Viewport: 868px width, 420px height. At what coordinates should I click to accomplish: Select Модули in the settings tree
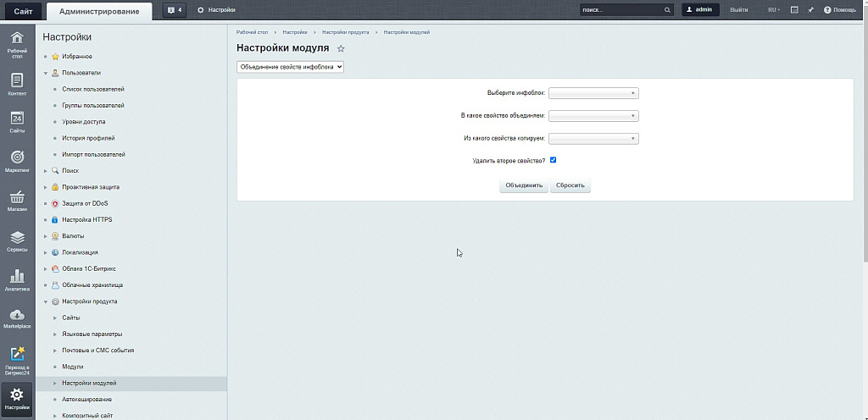tap(73, 367)
